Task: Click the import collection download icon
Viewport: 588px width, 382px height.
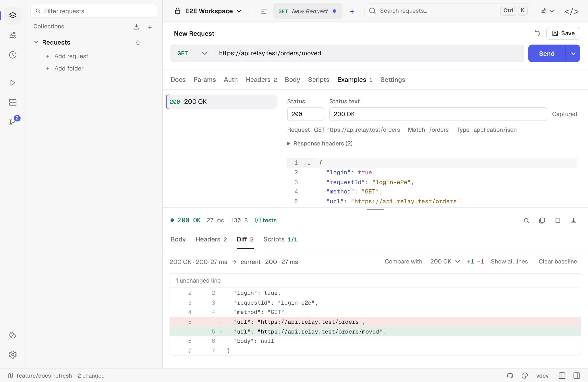Action: click(x=136, y=27)
